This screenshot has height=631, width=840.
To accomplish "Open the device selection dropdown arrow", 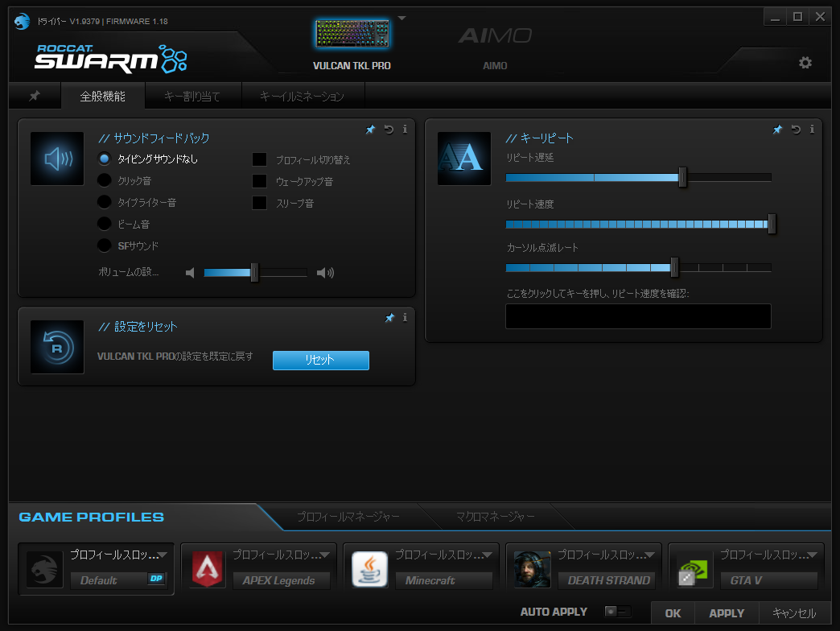I will pos(401,19).
